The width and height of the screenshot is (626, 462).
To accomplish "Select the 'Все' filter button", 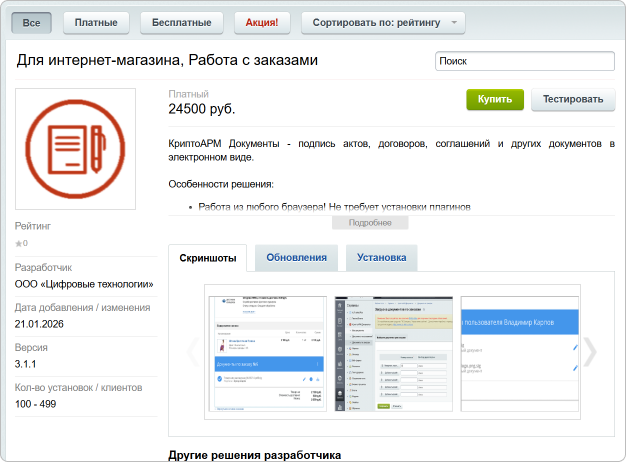I will click(31, 23).
